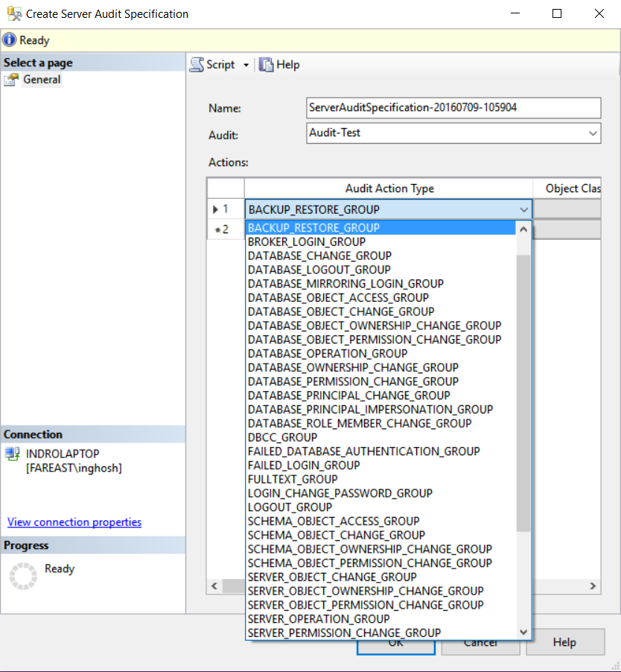Select SERVER_OPERATION_GROUP entry
The height and width of the screenshot is (672, 621).
click(318, 618)
